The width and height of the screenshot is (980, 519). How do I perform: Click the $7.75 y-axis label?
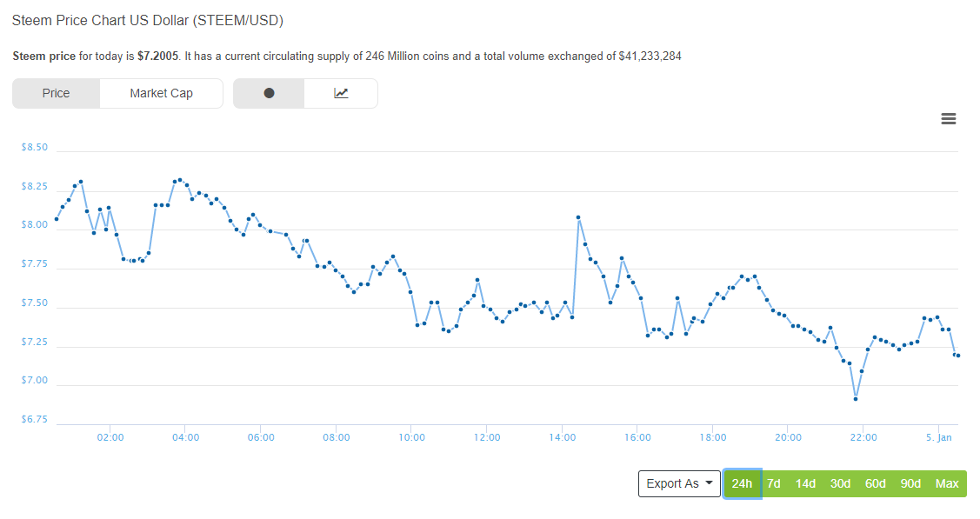tap(35, 264)
